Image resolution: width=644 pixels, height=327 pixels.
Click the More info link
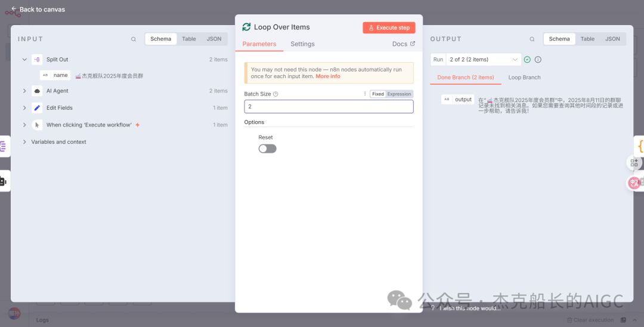click(x=328, y=76)
